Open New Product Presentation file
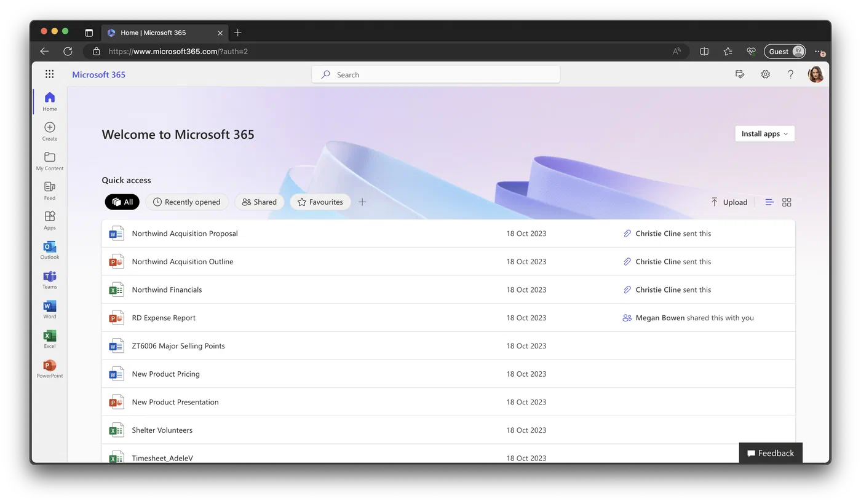861x504 pixels. pyautogui.click(x=448, y=402)
